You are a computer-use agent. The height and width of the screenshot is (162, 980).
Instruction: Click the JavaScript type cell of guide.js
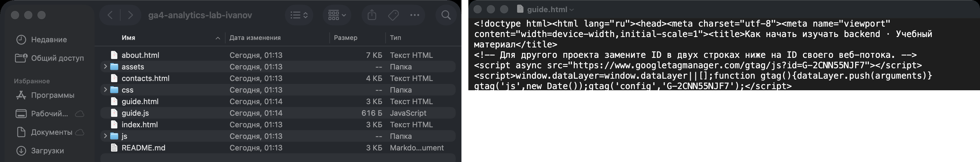[x=408, y=113]
